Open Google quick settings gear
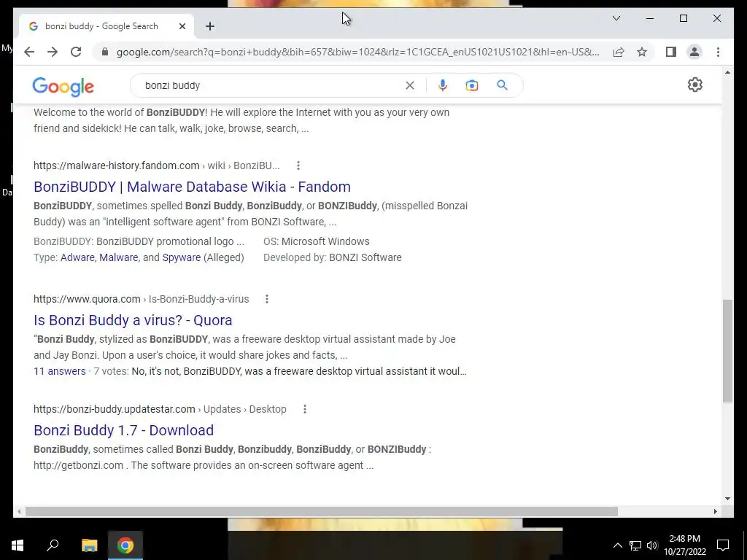 coord(695,85)
